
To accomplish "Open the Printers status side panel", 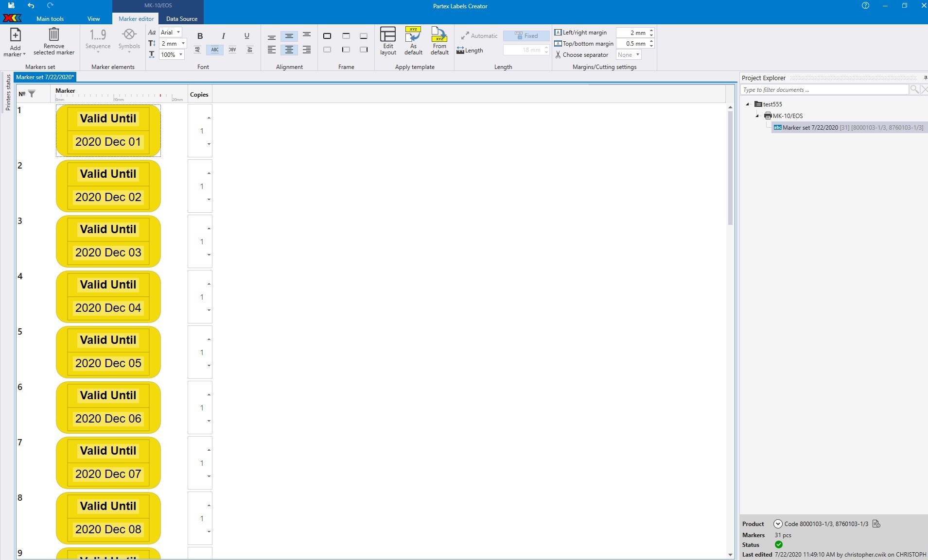I will coord(8,92).
